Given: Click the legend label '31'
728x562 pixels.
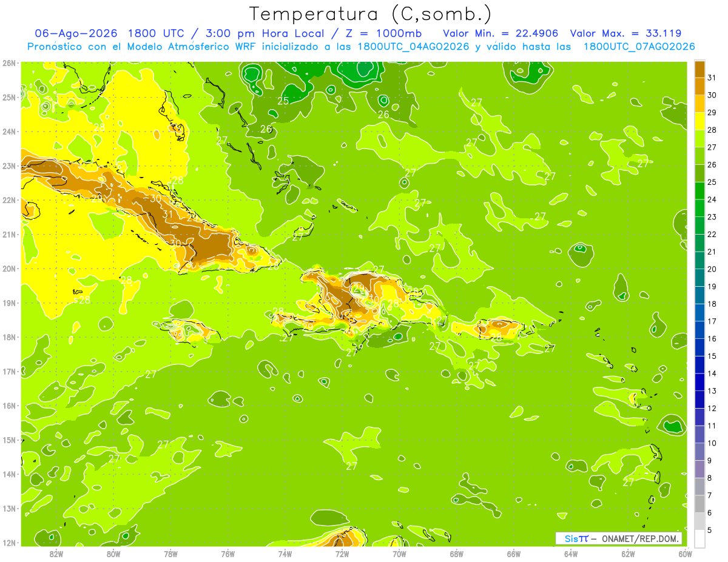Looking at the screenshot, I should click(712, 78).
